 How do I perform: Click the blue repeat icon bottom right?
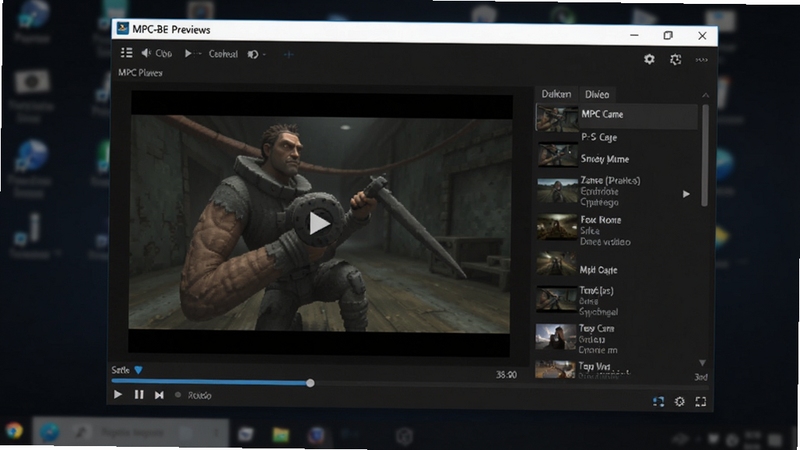658,402
